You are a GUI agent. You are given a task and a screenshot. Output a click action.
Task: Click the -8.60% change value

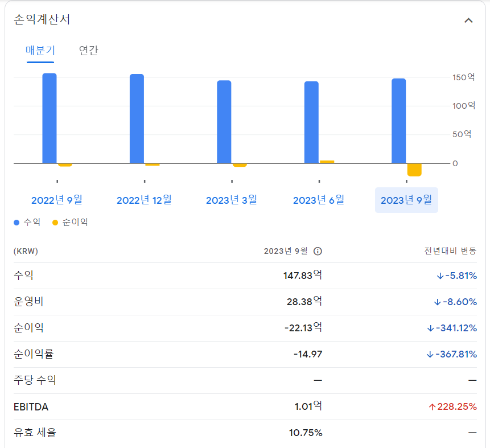[455, 302]
